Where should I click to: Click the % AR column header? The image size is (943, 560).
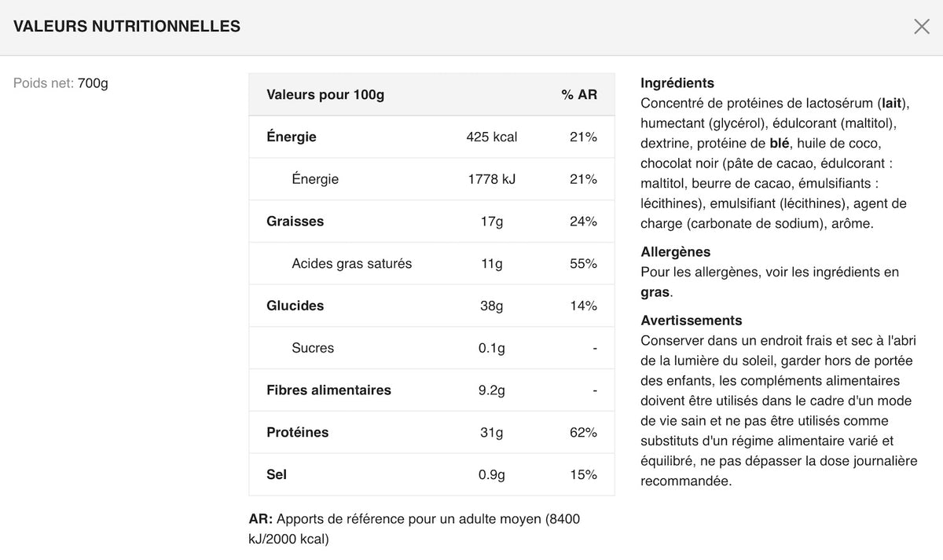coord(579,95)
